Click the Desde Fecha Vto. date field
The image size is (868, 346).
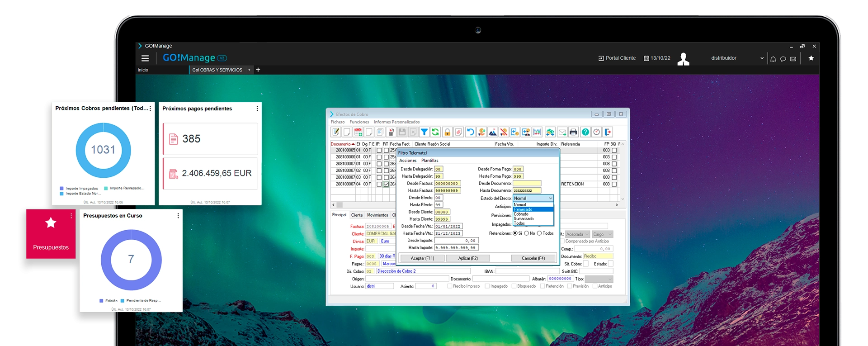click(x=448, y=227)
